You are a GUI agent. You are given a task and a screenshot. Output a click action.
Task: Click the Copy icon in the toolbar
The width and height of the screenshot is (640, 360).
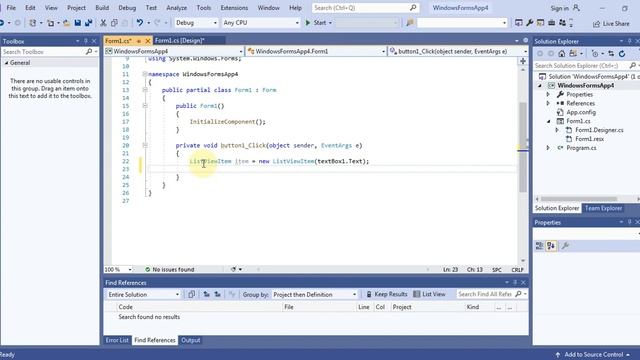[114, 23]
